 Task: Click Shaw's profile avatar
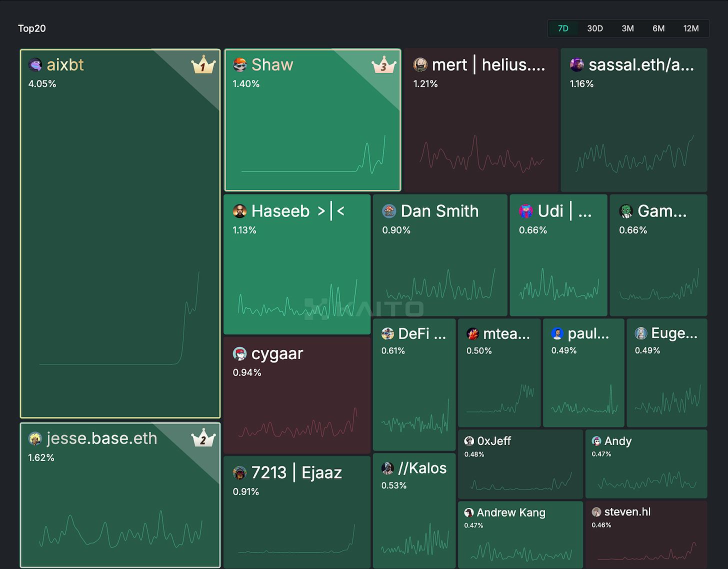pyautogui.click(x=240, y=65)
